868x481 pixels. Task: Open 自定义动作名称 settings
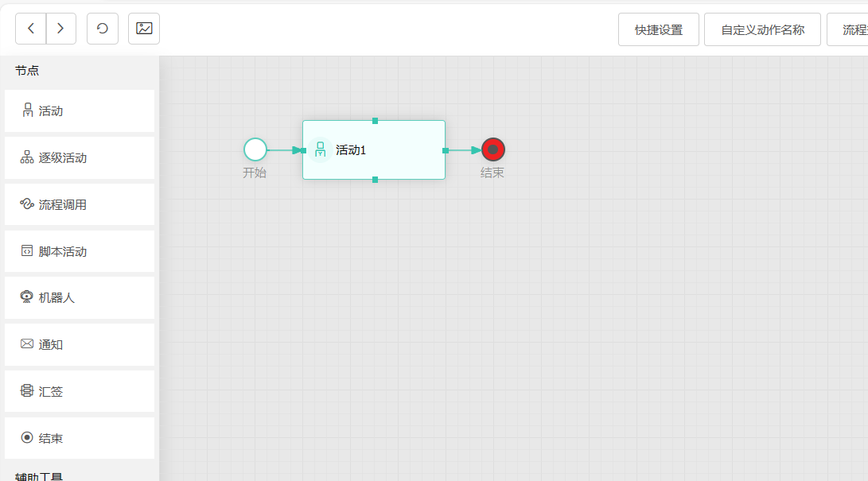pos(762,30)
